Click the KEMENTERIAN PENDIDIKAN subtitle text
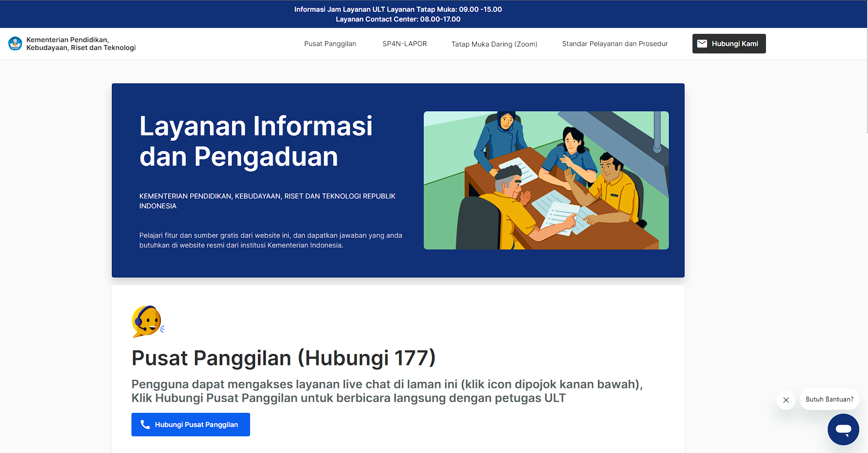Screen dimensions: 868x453 point(267,201)
